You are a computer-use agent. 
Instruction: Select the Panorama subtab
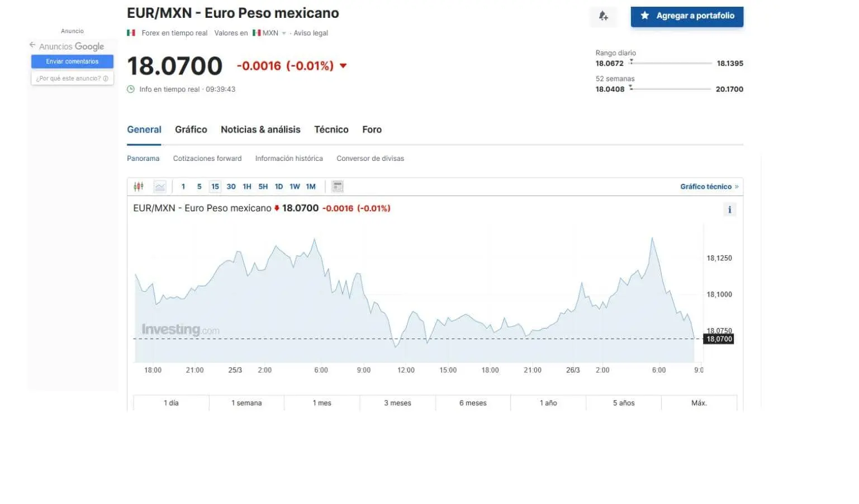tap(143, 159)
